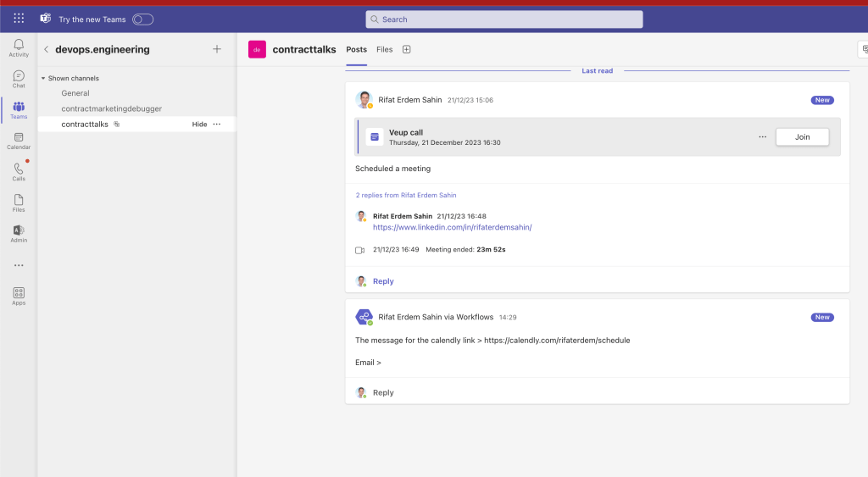
Task: Add a new tab with plus icon
Action: [406, 49]
